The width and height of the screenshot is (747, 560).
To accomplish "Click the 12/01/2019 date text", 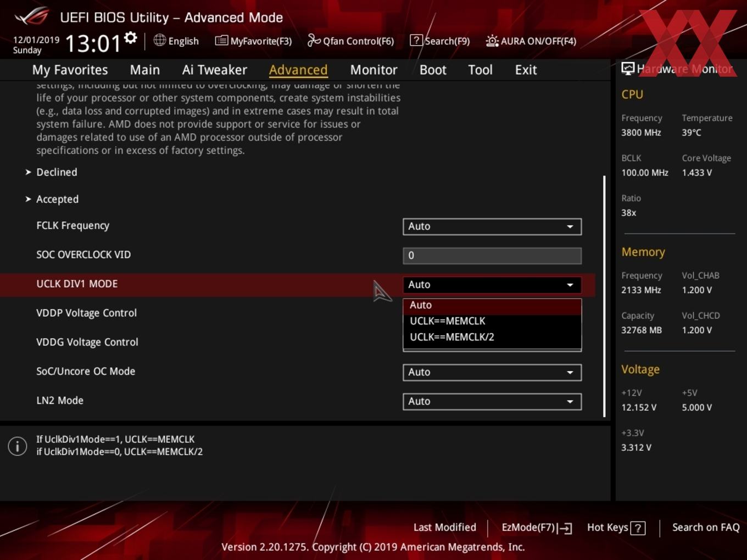I will click(36, 40).
